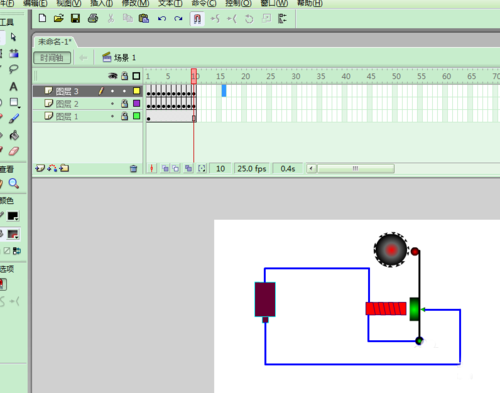The height and width of the screenshot is (393, 500).
Task: Open the 文本(T) menu
Action: point(170,3)
